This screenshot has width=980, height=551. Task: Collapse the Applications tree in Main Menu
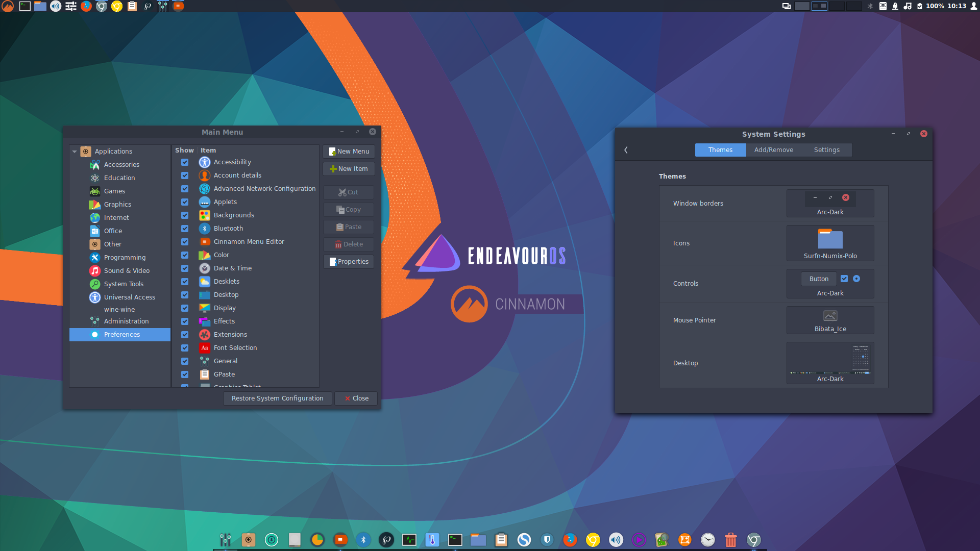click(x=75, y=151)
